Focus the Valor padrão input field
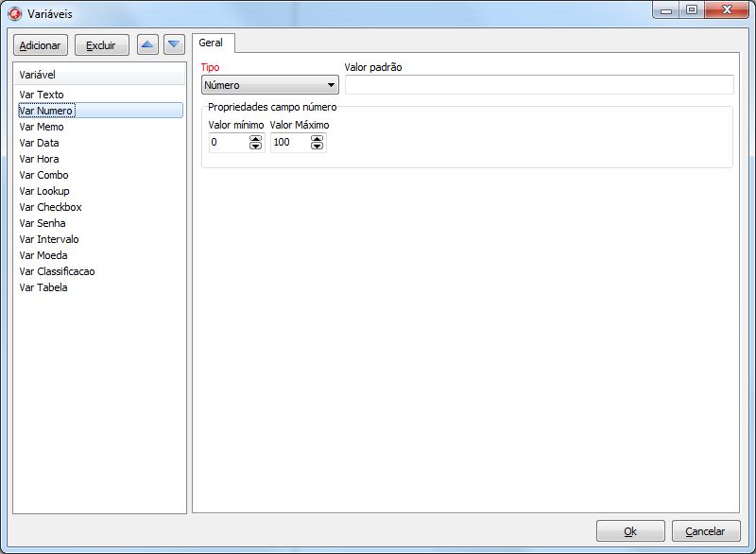This screenshot has height=554, width=756. pyautogui.click(x=539, y=85)
